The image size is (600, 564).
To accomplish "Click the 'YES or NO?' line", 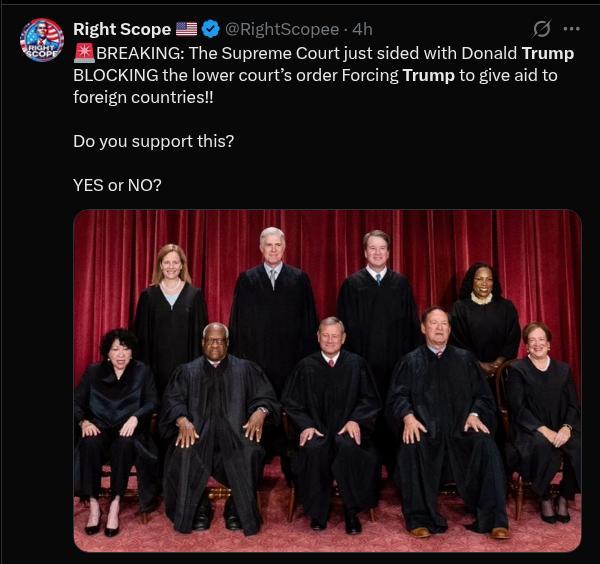I will pos(117,186).
